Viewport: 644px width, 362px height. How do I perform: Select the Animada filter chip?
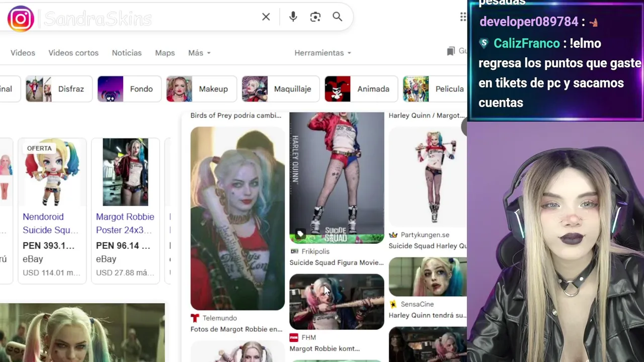361,89
